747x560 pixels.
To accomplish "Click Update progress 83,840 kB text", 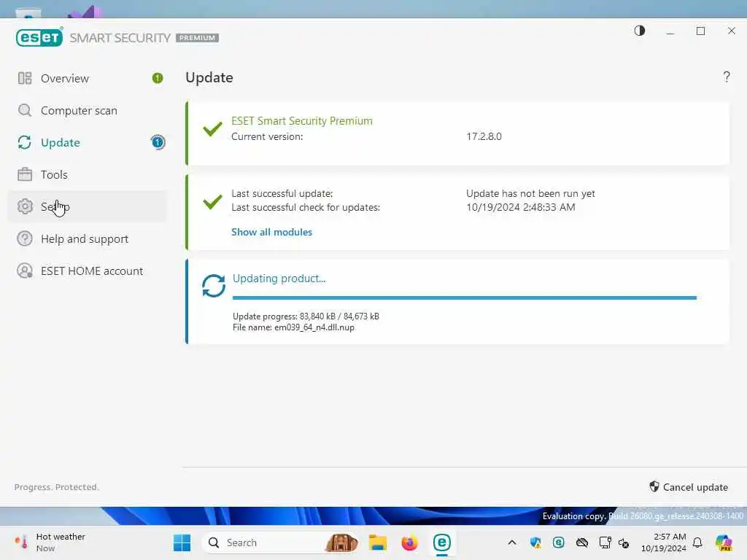I will tap(306, 316).
